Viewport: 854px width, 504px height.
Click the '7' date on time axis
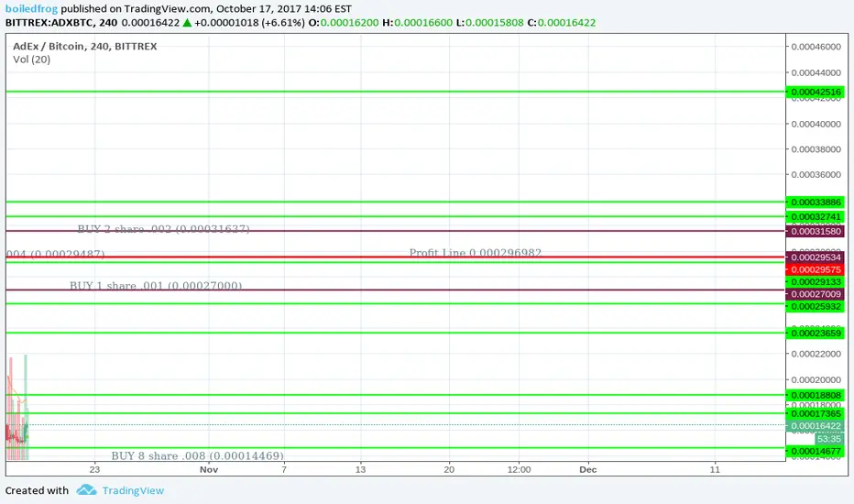click(x=284, y=469)
